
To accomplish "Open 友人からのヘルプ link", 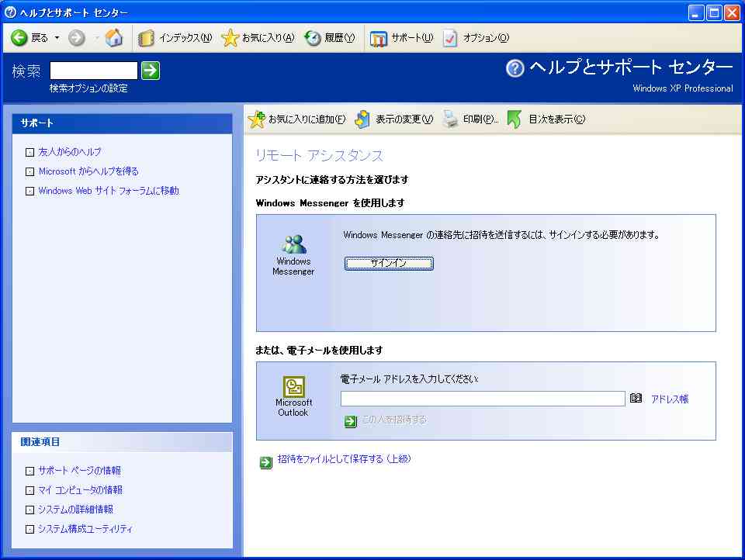I will tap(70, 152).
